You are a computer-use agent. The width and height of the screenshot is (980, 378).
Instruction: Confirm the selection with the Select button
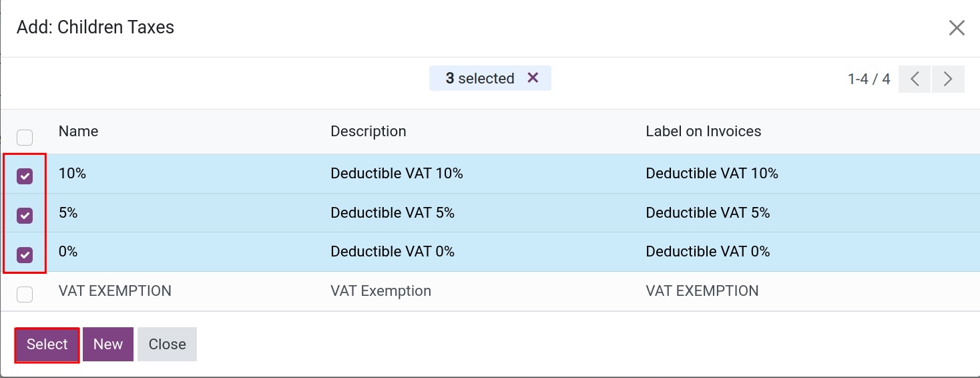[47, 344]
